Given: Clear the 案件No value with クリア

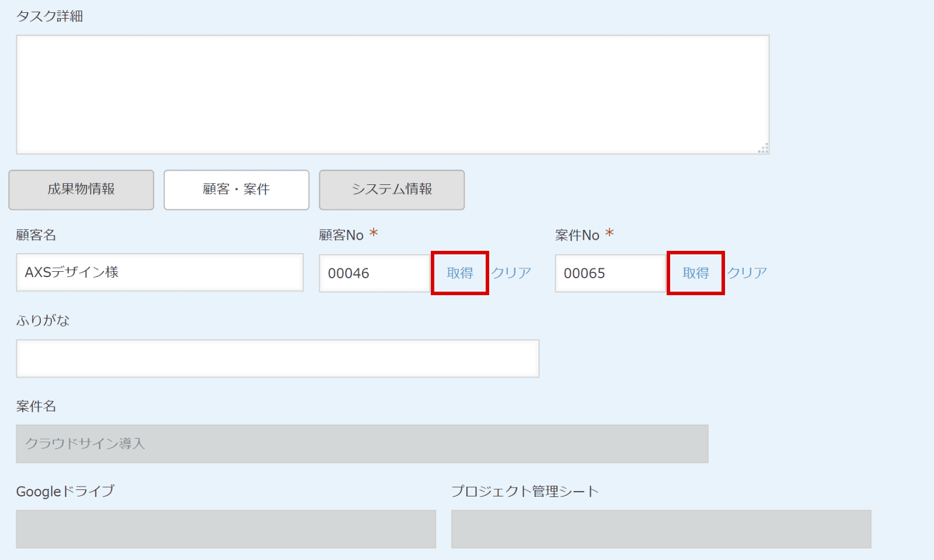Looking at the screenshot, I should pos(747,273).
